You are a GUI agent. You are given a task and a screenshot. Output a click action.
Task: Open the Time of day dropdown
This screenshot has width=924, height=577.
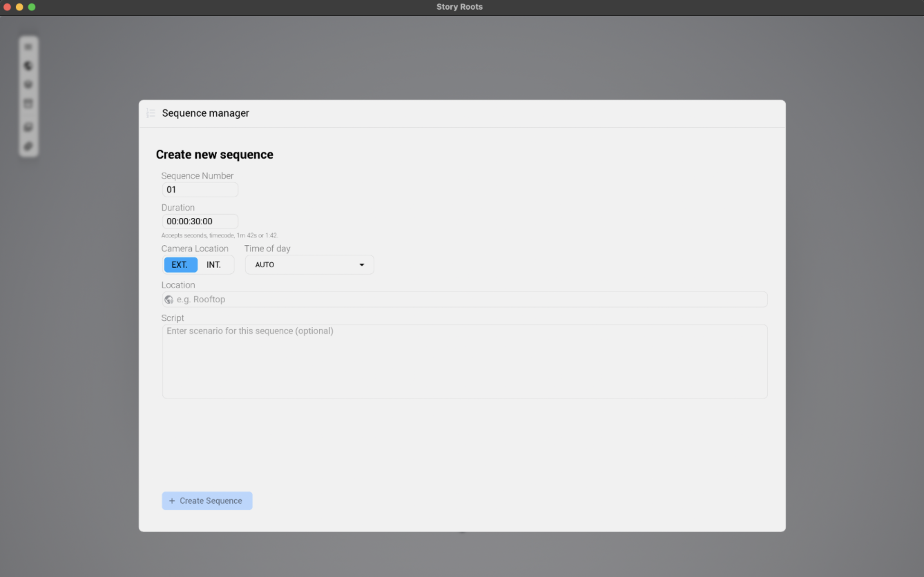pos(309,264)
